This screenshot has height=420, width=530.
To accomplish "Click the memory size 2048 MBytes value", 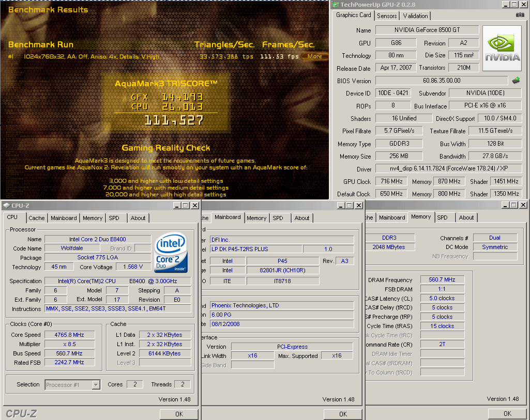I will click(389, 247).
